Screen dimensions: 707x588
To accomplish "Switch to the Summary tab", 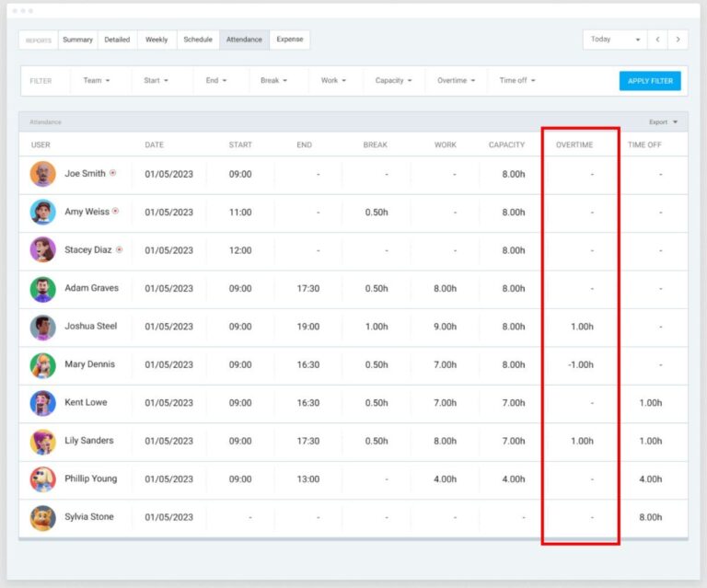I will pyautogui.click(x=77, y=40).
